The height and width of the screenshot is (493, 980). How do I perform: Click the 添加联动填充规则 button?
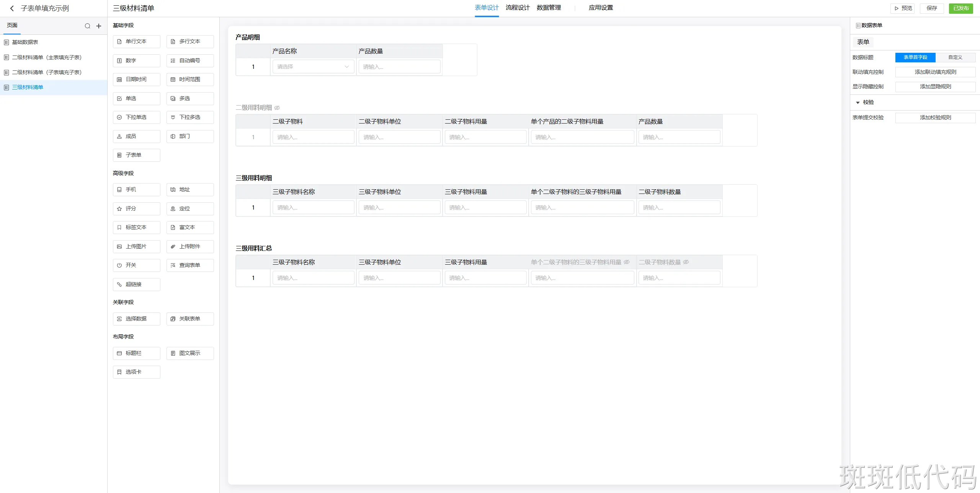coord(935,72)
